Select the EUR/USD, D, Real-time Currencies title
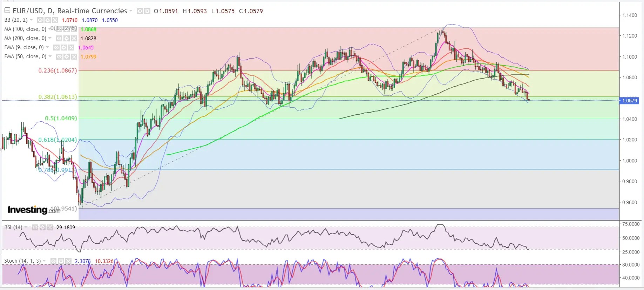The image size is (644, 290). click(x=70, y=11)
